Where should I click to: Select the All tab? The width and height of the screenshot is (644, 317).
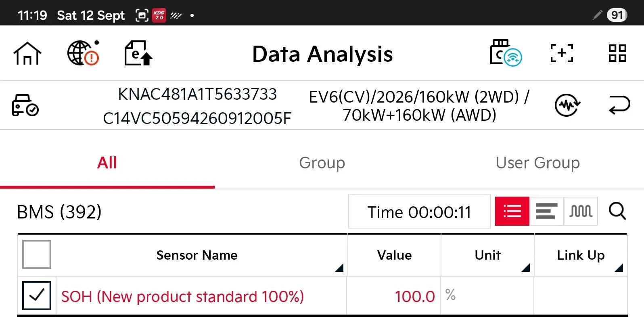pos(107,163)
